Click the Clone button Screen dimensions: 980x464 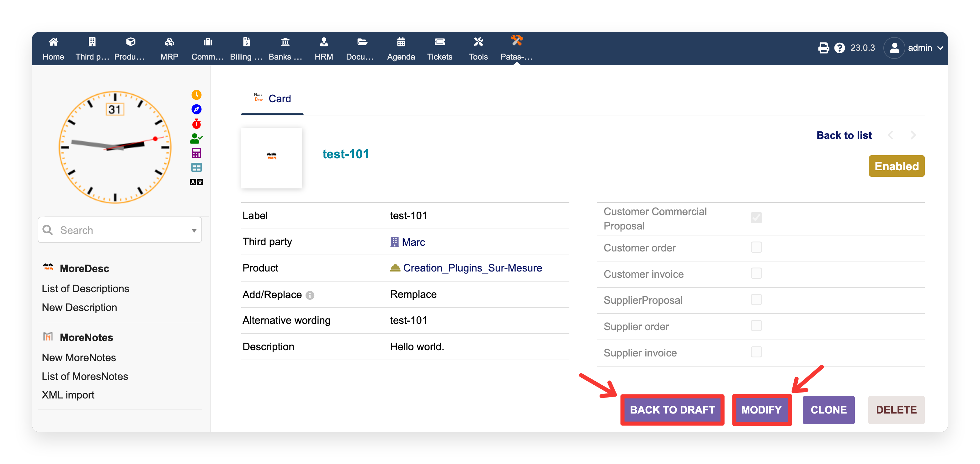click(828, 410)
